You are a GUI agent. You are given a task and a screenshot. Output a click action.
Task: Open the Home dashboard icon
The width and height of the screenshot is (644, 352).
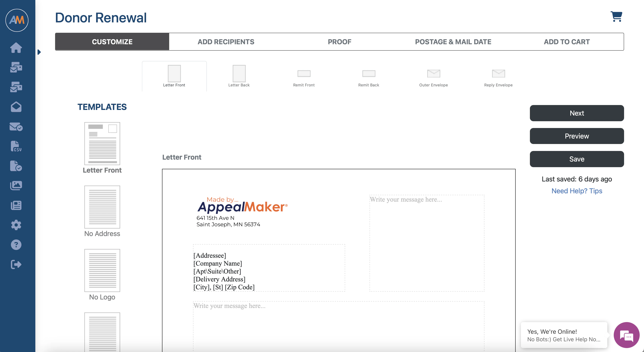(16, 48)
